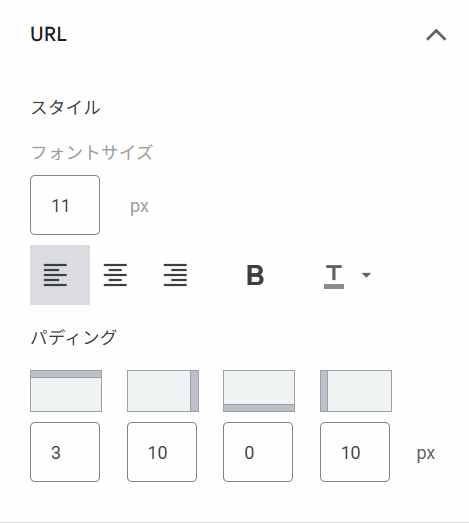
Task: Open the text color dropdown arrow
Action: point(366,275)
